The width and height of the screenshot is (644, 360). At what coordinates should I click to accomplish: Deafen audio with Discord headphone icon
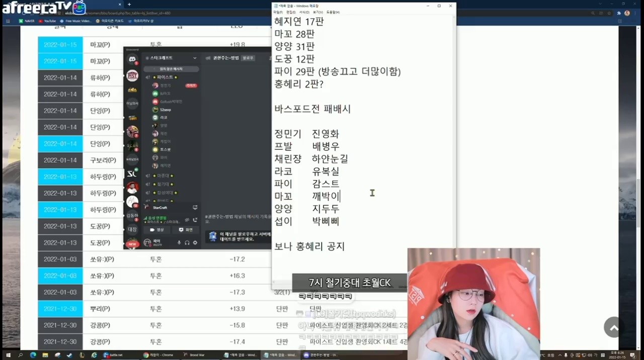click(x=187, y=243)
